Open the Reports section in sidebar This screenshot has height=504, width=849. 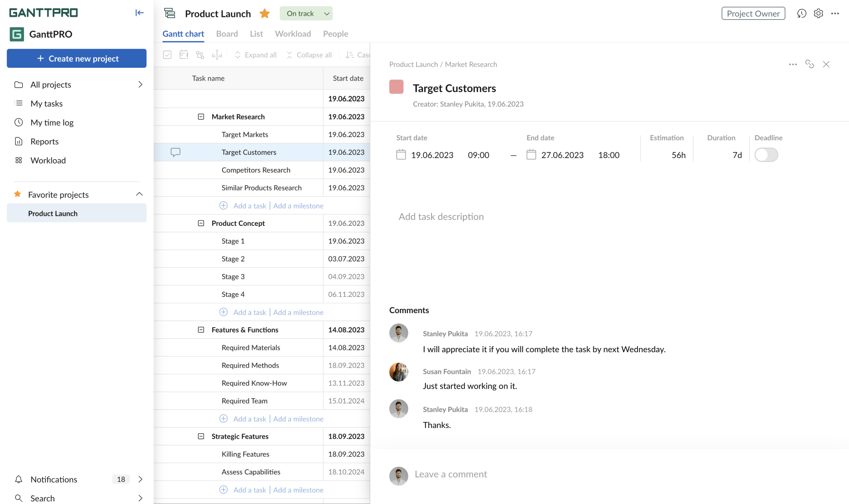(x=44, y=141)
